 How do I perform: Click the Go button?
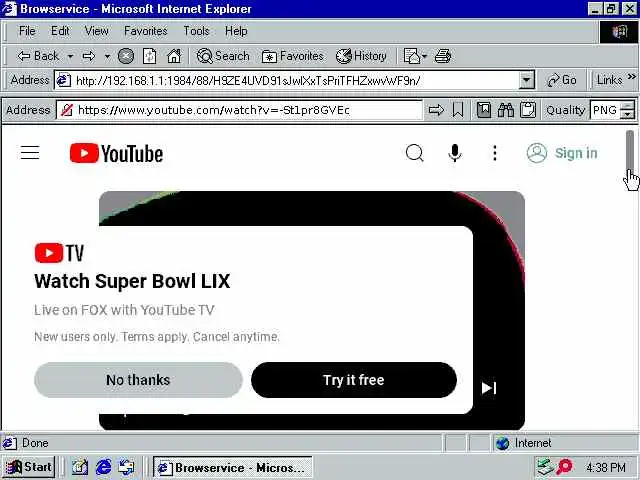[562, 80]
